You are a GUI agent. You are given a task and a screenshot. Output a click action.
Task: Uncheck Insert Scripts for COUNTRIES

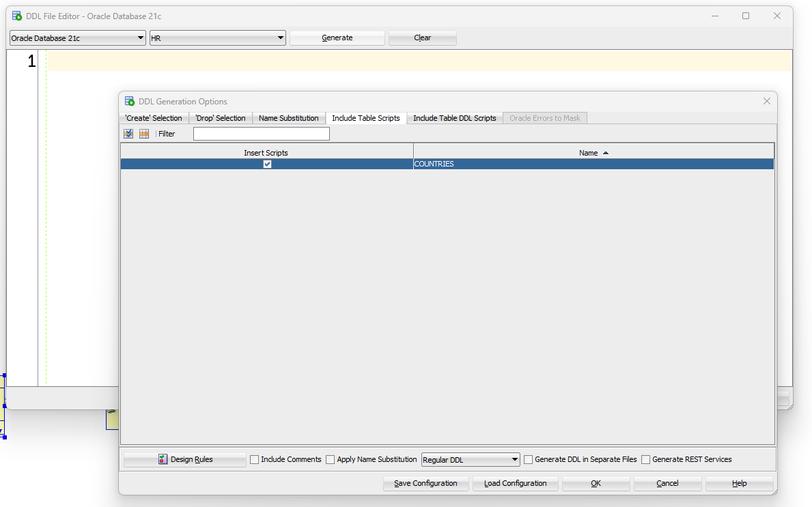click(x=267, y=164)
